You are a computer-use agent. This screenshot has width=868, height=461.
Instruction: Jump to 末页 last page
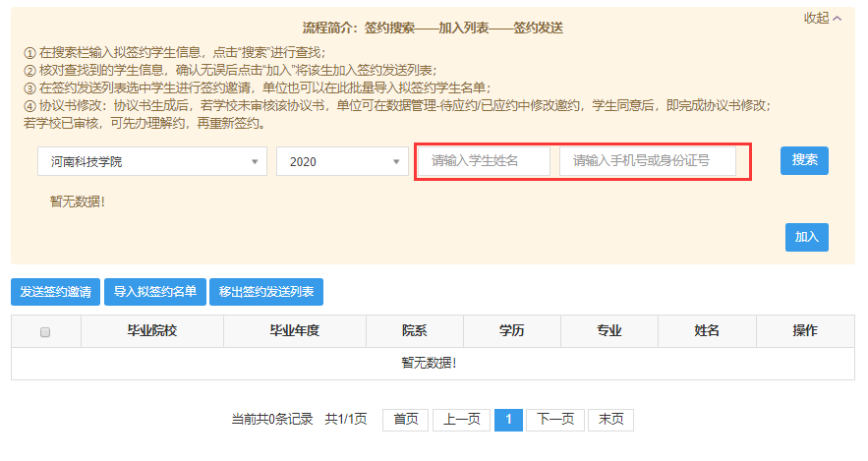click(x=610, y=420)
